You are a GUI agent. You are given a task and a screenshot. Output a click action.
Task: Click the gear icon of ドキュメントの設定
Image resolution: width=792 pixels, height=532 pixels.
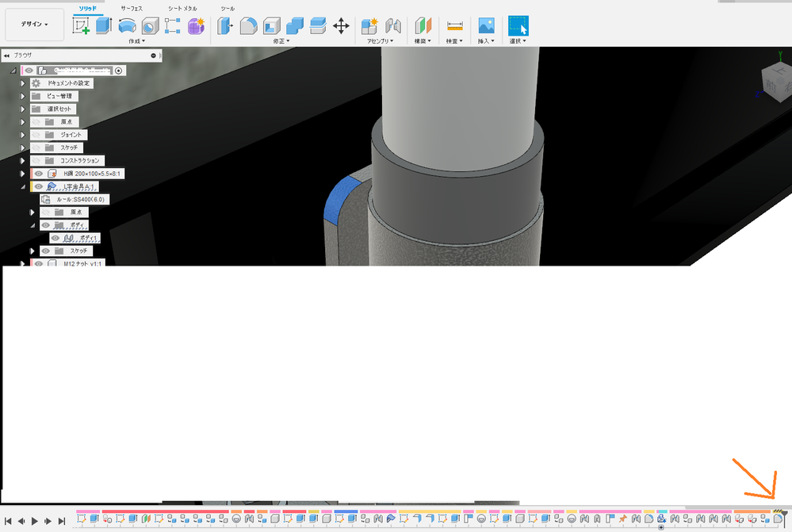click(36, 83)
